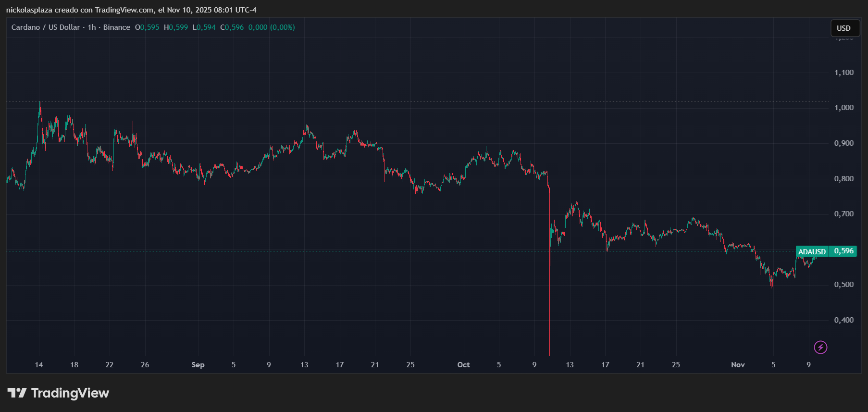Click the Binance exchange name in title
868x412 pixels.
tap(117, 27)
